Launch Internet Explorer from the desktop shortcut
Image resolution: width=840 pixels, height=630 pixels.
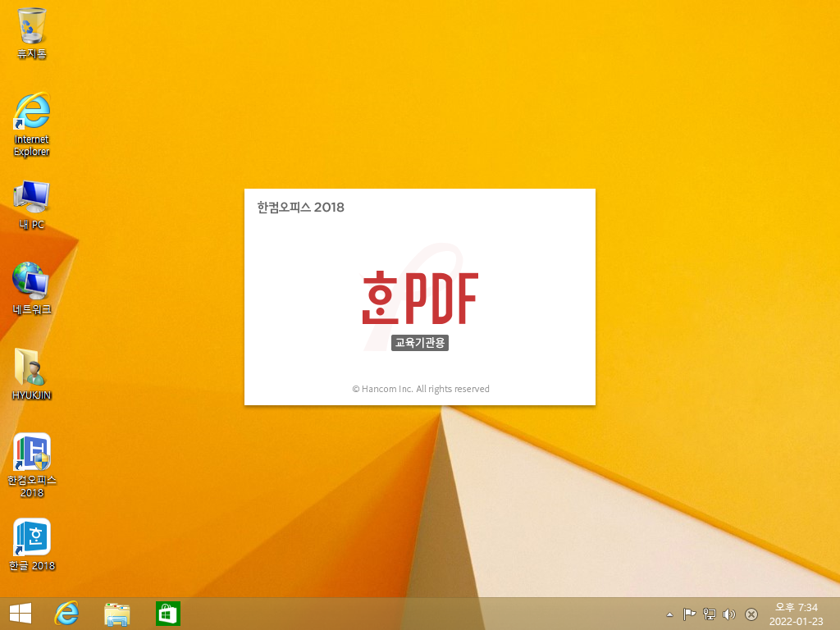(32, 125)
